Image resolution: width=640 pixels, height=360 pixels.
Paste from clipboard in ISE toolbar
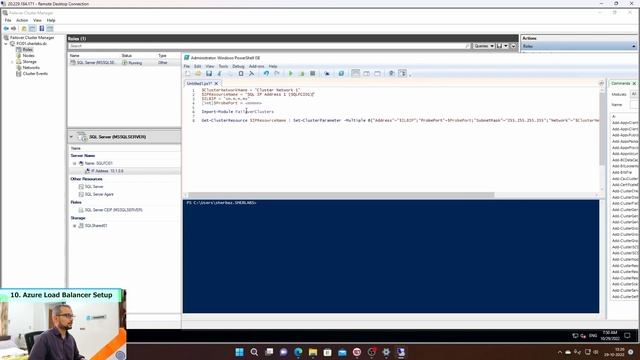click(x=241, y=73)
